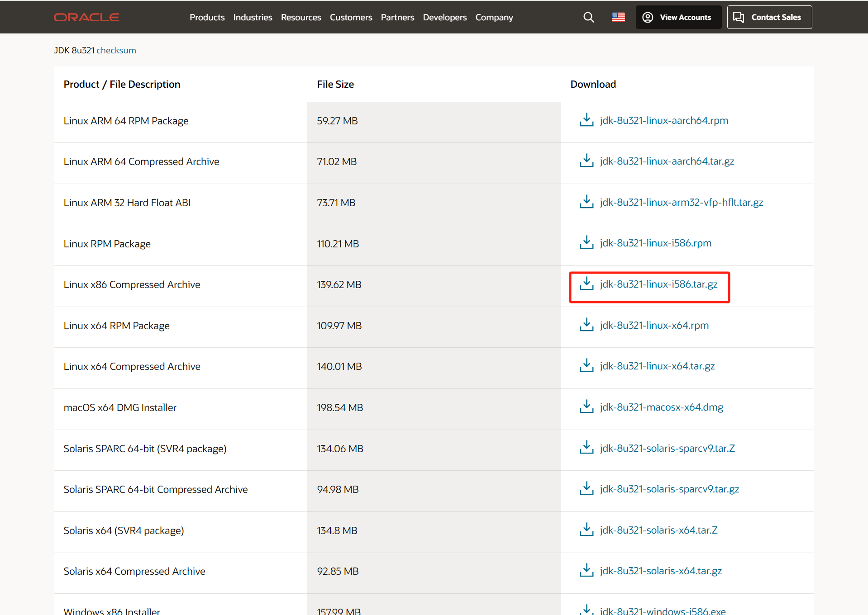Open the Company menu
Viewport: 868px width, 615px height.
coord(494,17)
